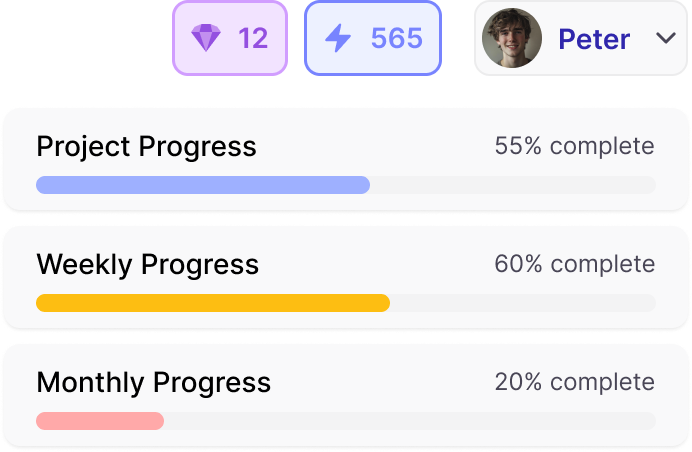Click the yellow Weekly Progress bar fill
Screen dimensions: 692x452
(213, 303)
